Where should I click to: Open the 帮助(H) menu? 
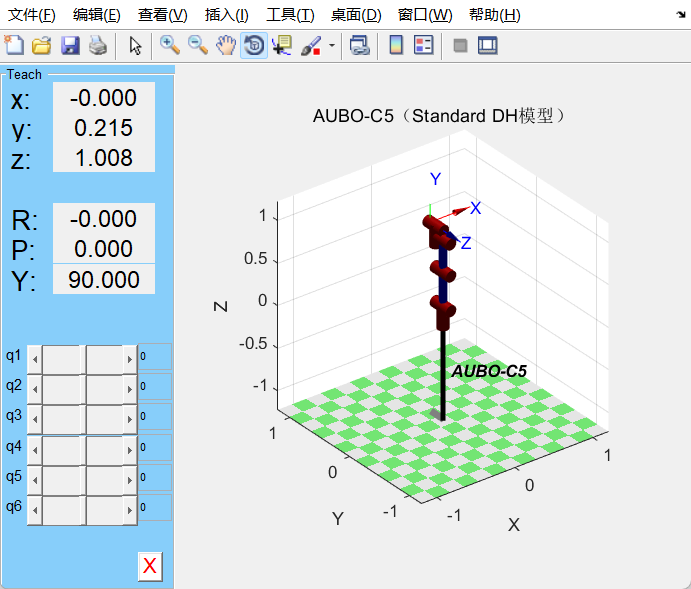[494, 15]
